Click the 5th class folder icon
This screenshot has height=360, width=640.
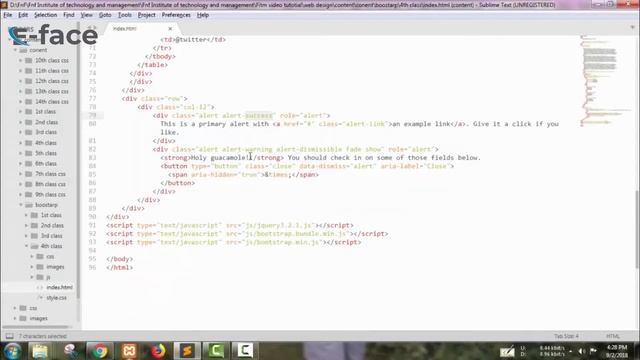(x=29, y=153)
